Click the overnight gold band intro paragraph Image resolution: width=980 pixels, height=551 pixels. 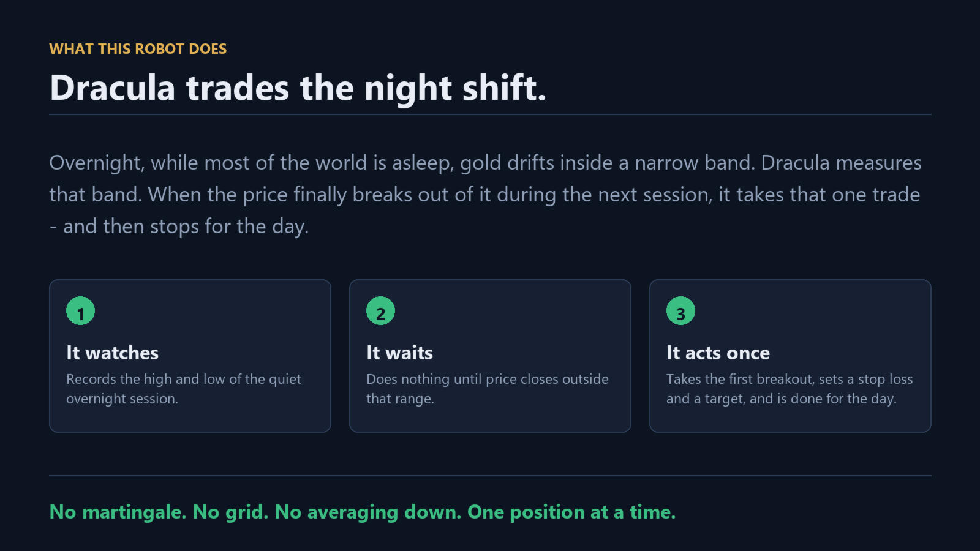coord(485,195)
